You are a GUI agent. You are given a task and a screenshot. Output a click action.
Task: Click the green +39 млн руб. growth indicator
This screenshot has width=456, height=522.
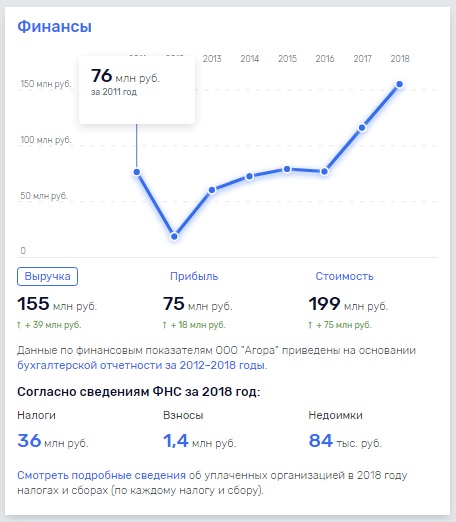[49, 325]
